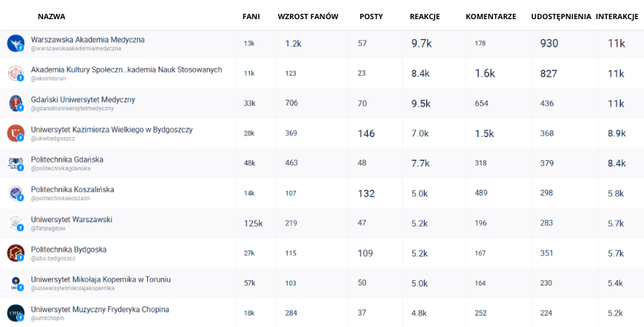Click Politechnika Koszalińska profile logo
Image resolution: width=644 pixels, height=327 pixels.
point(15,193)
